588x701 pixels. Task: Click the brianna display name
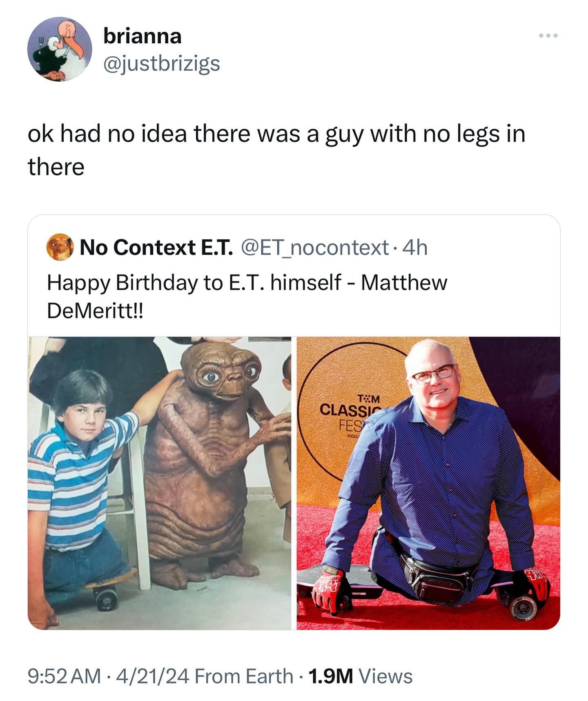tap(142, 36)
